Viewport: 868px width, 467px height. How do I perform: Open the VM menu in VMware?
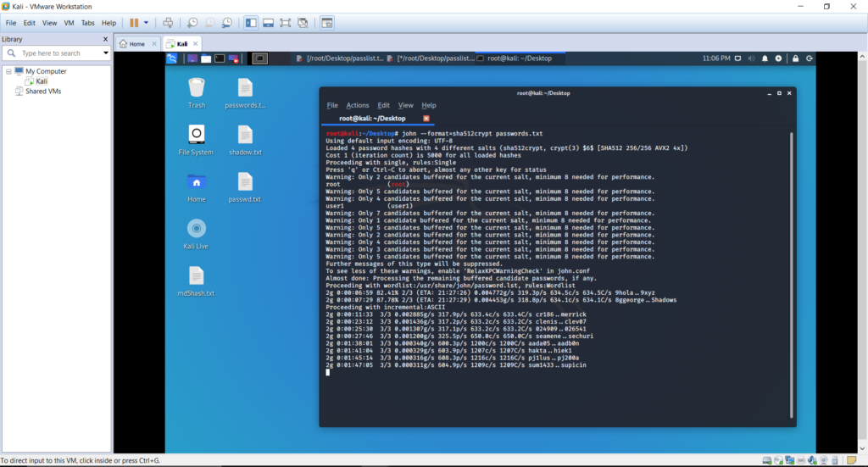point(69,23)
